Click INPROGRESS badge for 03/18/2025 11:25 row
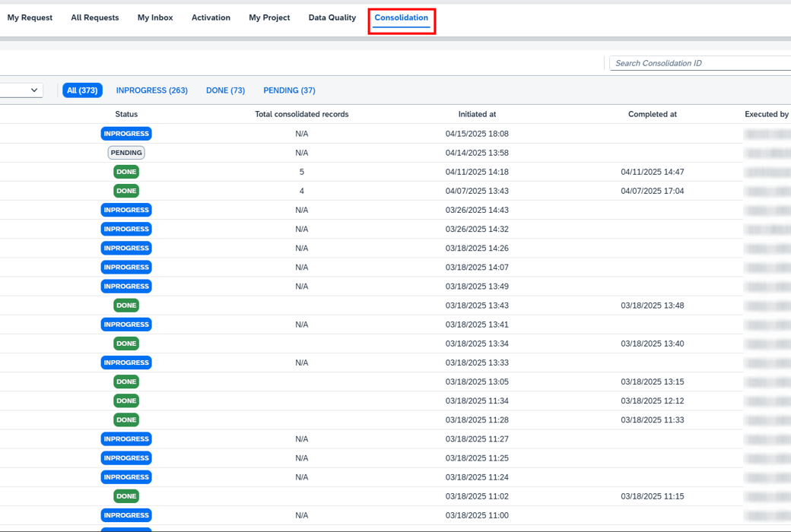 pyautogui.click(x=126, y=458)
